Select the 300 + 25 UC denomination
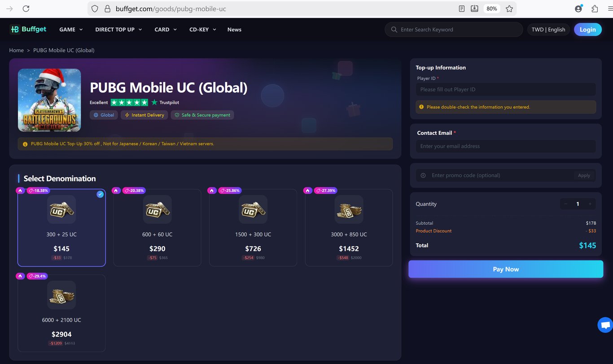 pos(61,228)
